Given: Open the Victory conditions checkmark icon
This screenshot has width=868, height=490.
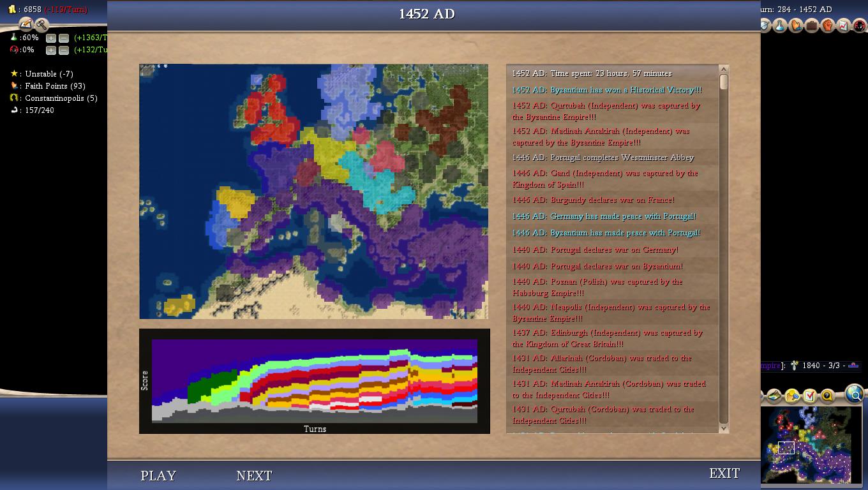Looking at the screenshot, I should 810,396.
